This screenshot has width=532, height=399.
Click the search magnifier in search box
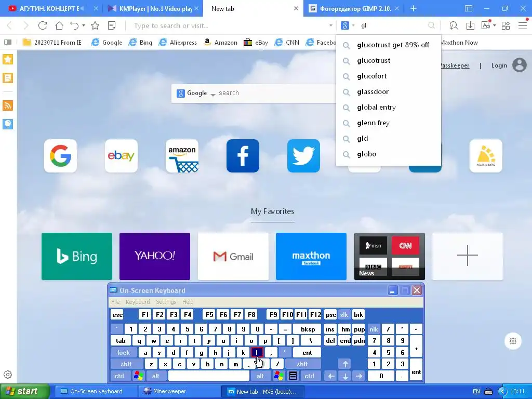tap(431, 25)
